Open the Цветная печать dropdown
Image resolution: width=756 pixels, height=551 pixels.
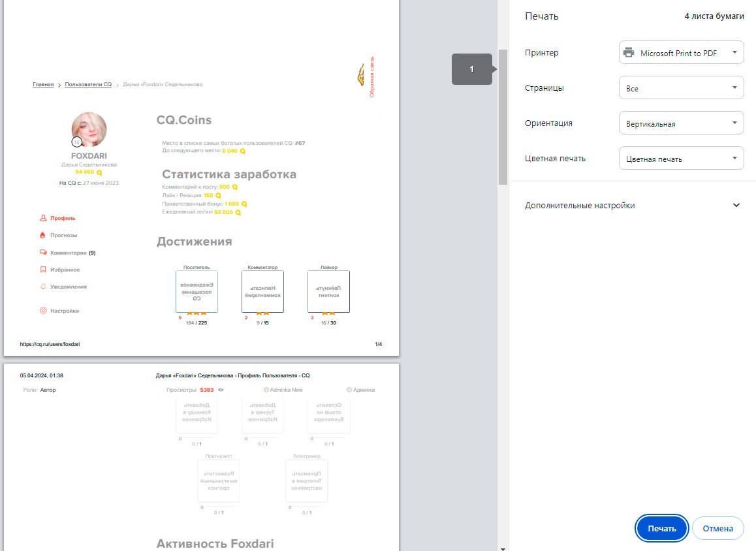[x=681, y=158]
